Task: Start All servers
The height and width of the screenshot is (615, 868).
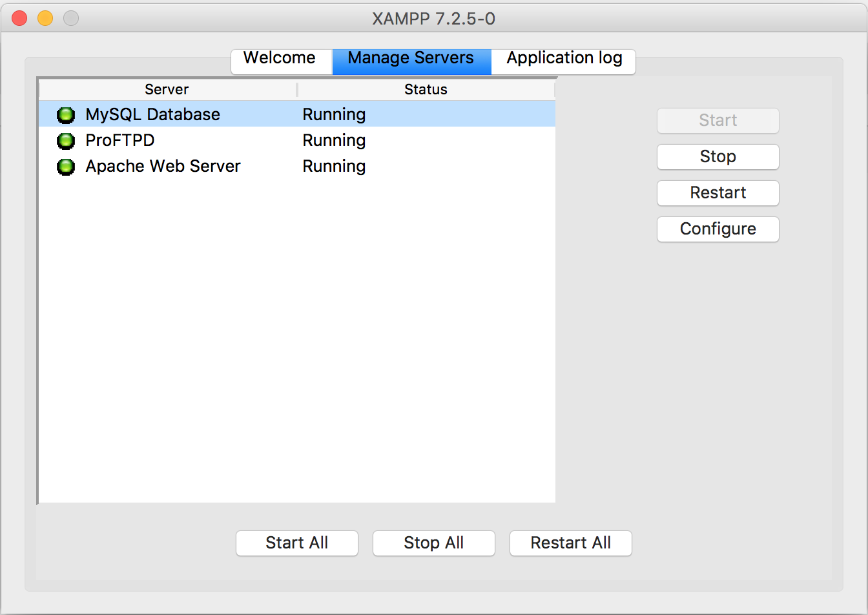Action: tap(297, 543)
